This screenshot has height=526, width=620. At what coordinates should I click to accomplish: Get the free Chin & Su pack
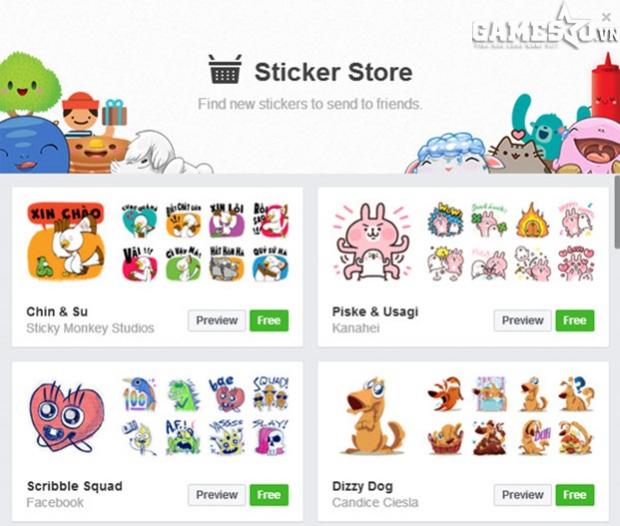tap(269, 320)
